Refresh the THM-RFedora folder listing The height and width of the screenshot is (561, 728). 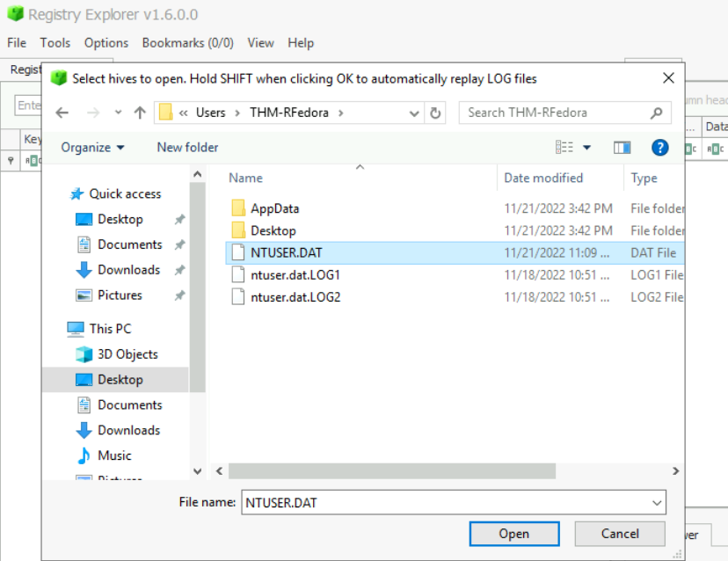[x=435, y=113]
